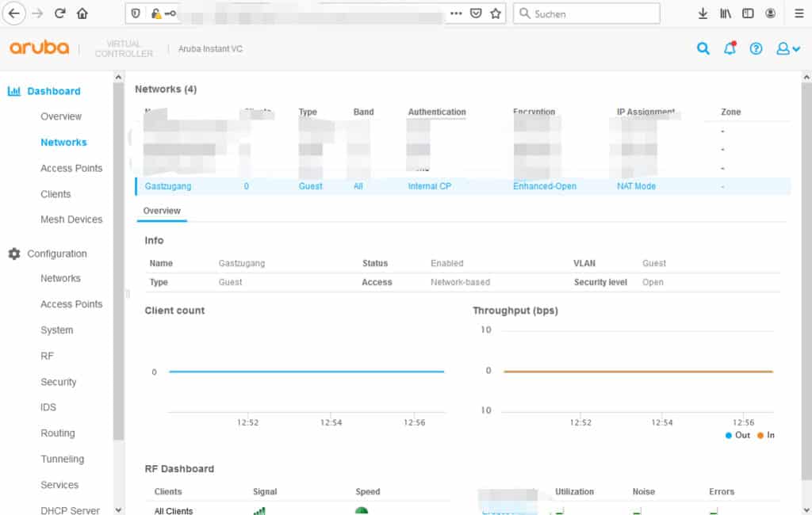Click the browser Forward arrow button
This screenshot has height=515, width=812.
37,13
